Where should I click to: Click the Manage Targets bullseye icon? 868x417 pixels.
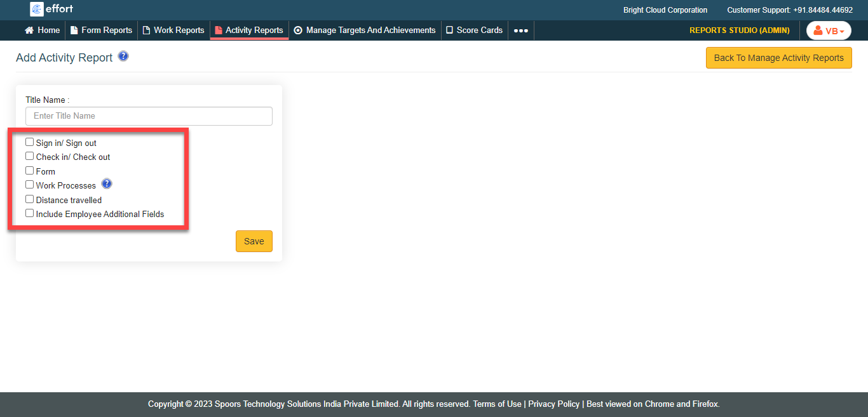point(298,30)
